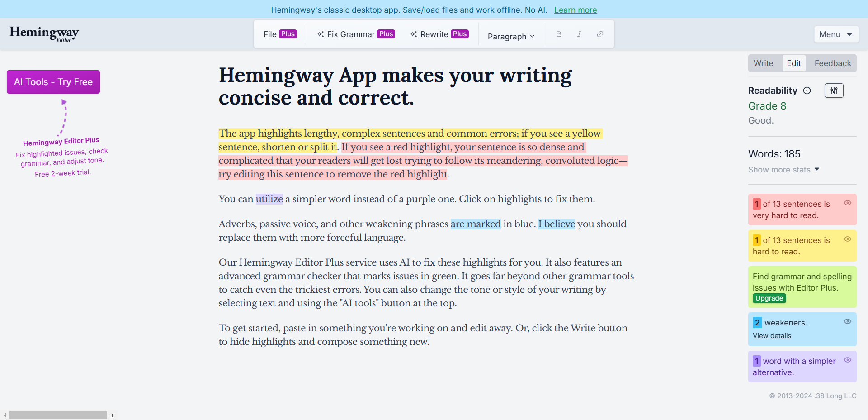Click Fix Grammar Plus button
The width and height of the screenshot is (868, 420).
356,34
